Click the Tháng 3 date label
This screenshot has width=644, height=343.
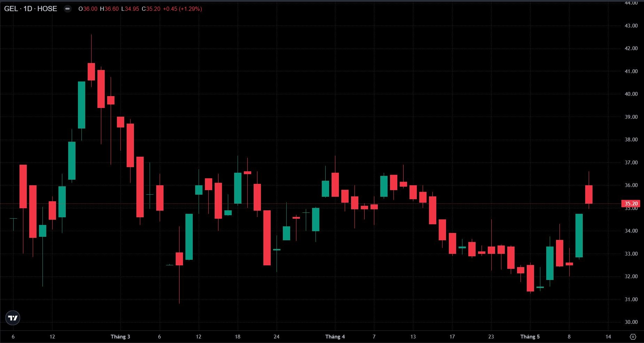(x=120, y=337)
